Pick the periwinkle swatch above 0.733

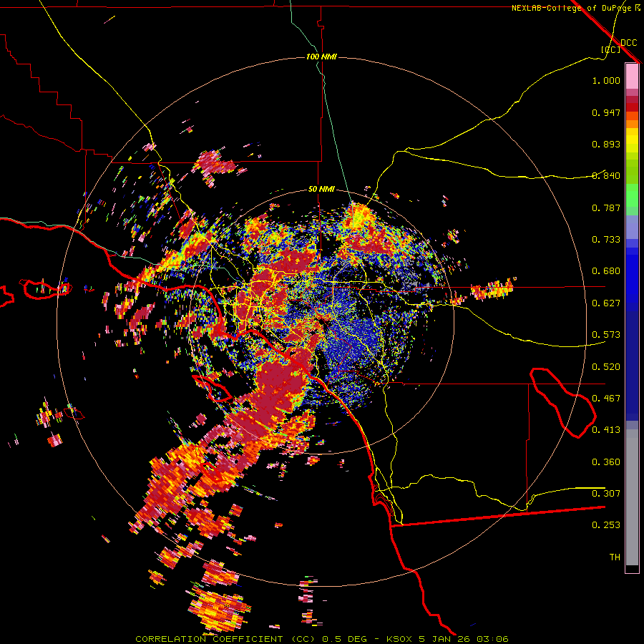tap(632, 227)
